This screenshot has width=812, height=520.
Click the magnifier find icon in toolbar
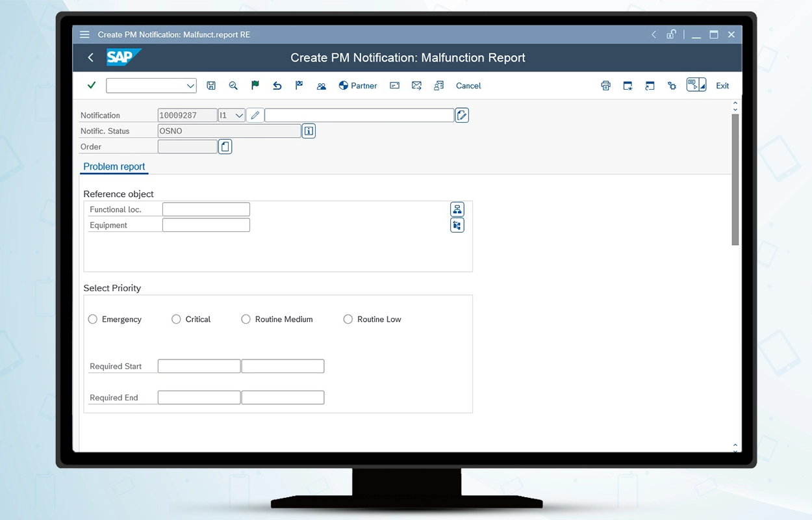pyautogui.click(x=233, y=86)
